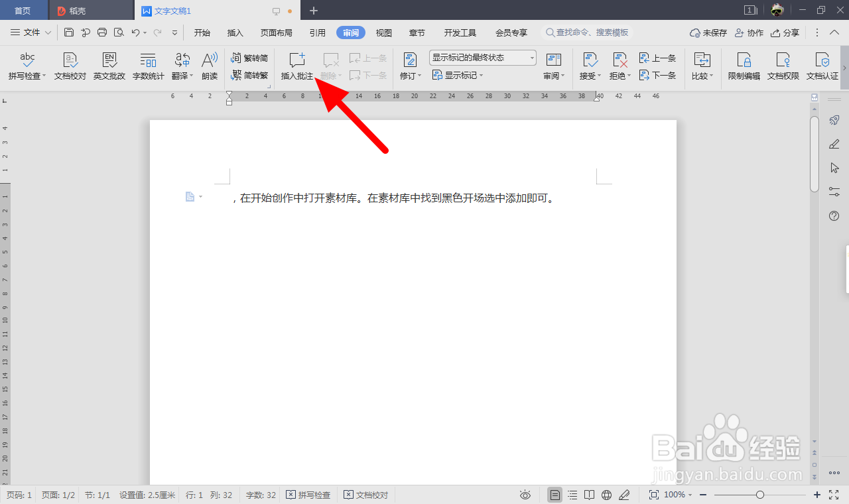849x504 pixels.
Task: Click the help question-mark icon in the sidebar
Action: click(x=834, y=216)
